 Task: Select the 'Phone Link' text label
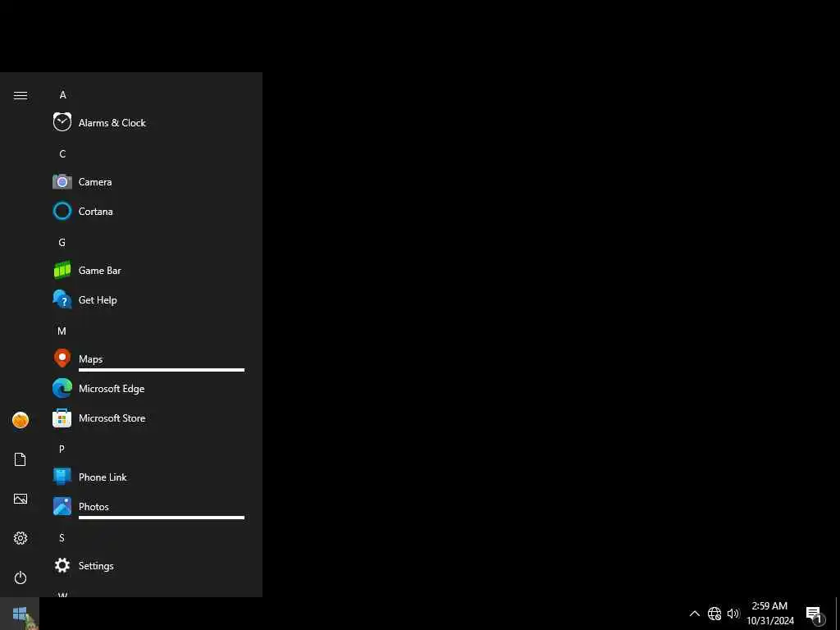coord(103,477)
